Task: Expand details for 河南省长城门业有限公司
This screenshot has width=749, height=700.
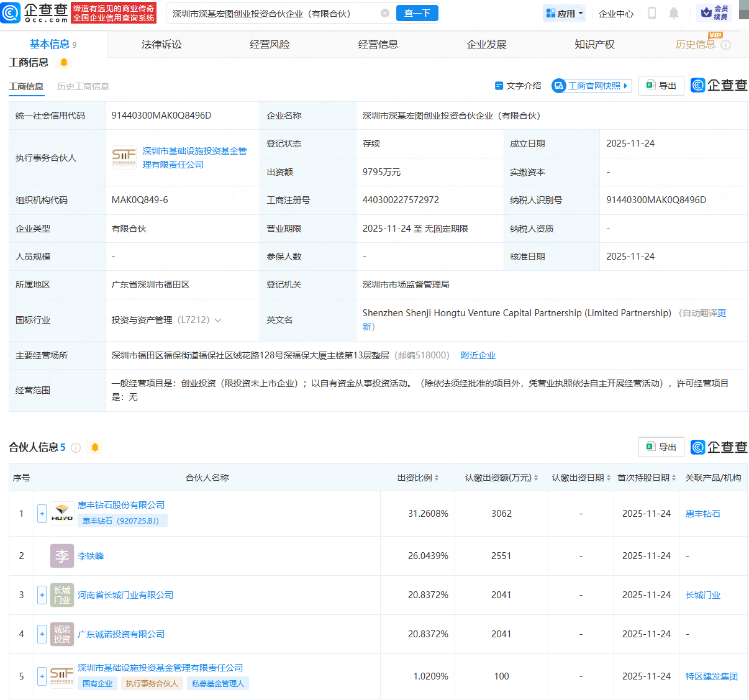Action: [42, 594]
